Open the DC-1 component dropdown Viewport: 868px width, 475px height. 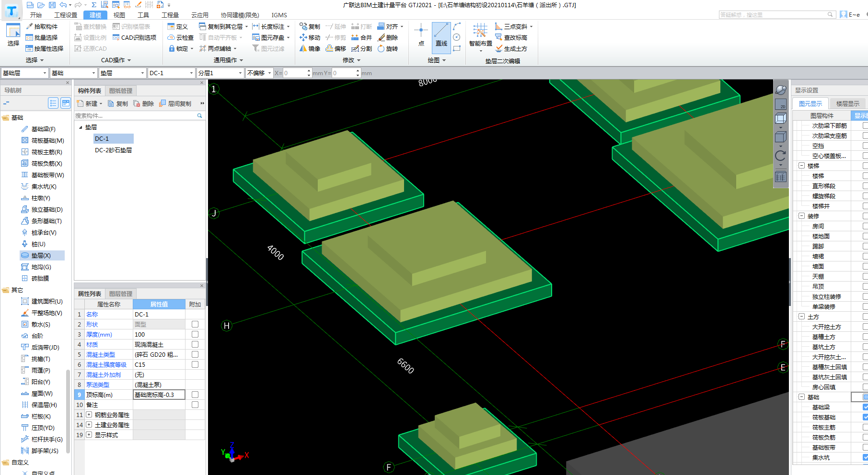tap(171, 73)
